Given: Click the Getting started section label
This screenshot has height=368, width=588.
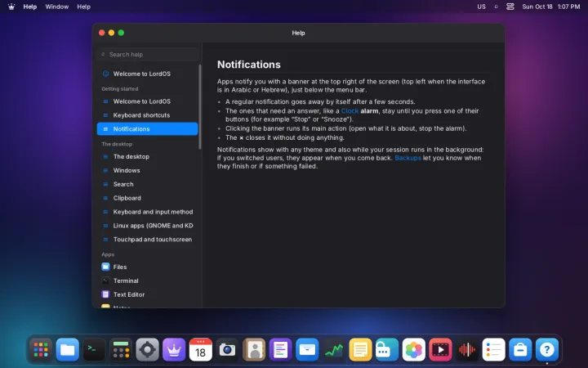Looking at the screenshot, I should 119,89.
